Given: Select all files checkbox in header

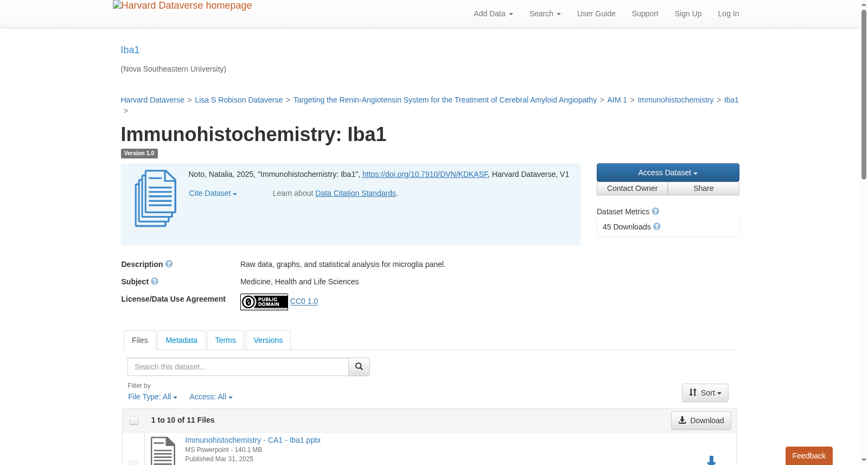Looking at the screenshot, I should tap(134, 421).
